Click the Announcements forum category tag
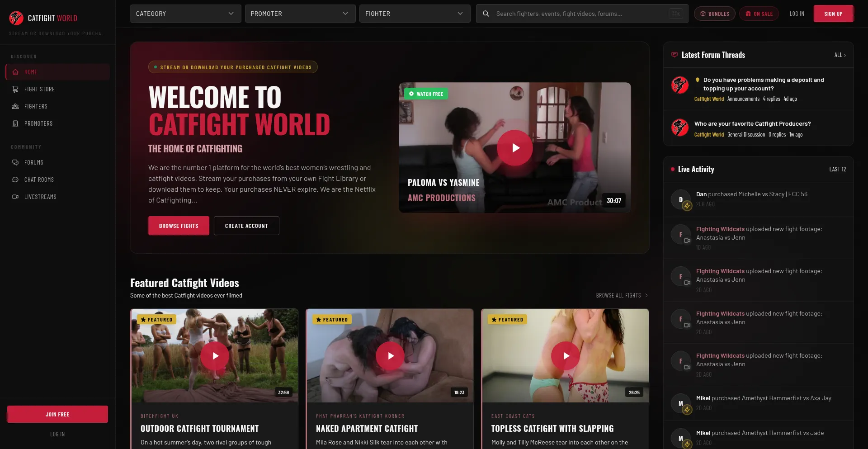The image size is (868, 449). tap(743, 99)
